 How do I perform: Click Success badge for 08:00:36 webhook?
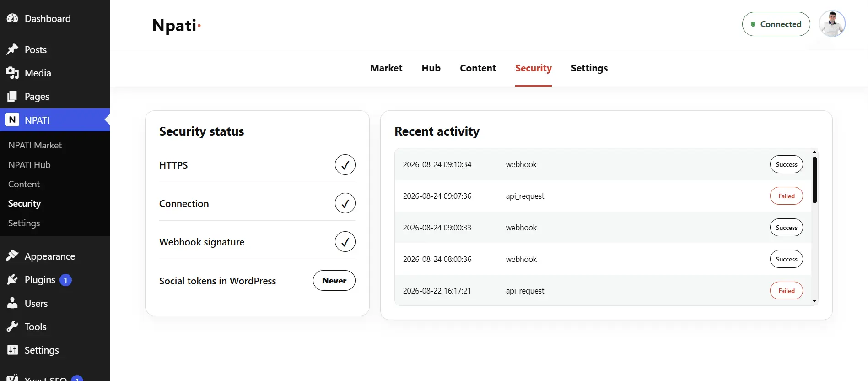pyautogui.click(x=787, y=259)
